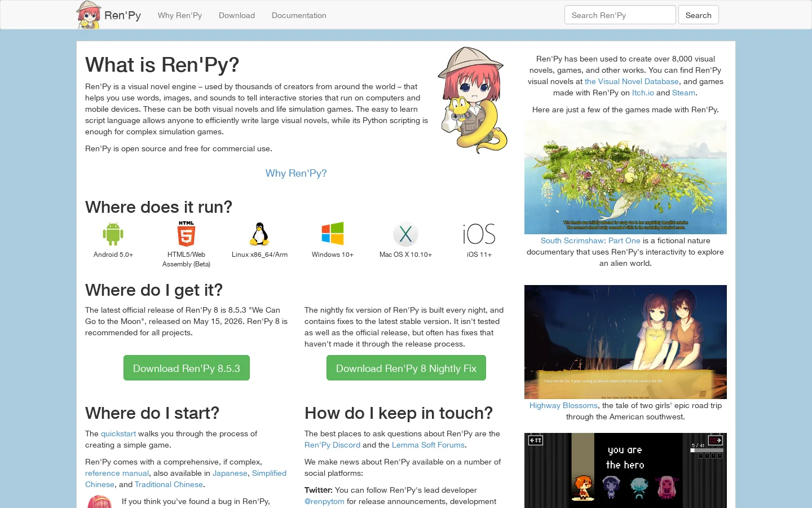Click the Search button

point(698,15)
